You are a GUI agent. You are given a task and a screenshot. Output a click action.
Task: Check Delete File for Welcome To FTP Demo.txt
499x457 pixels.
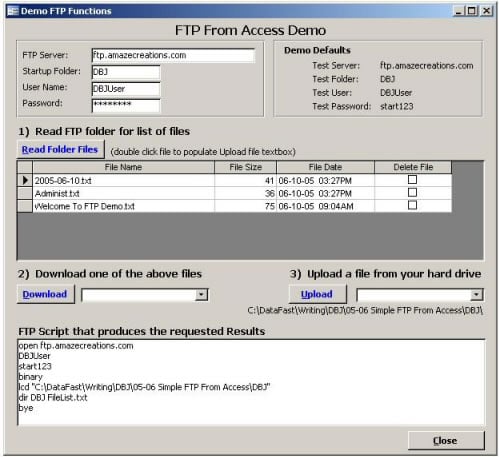pyautogui.click(x=412, y=205)
